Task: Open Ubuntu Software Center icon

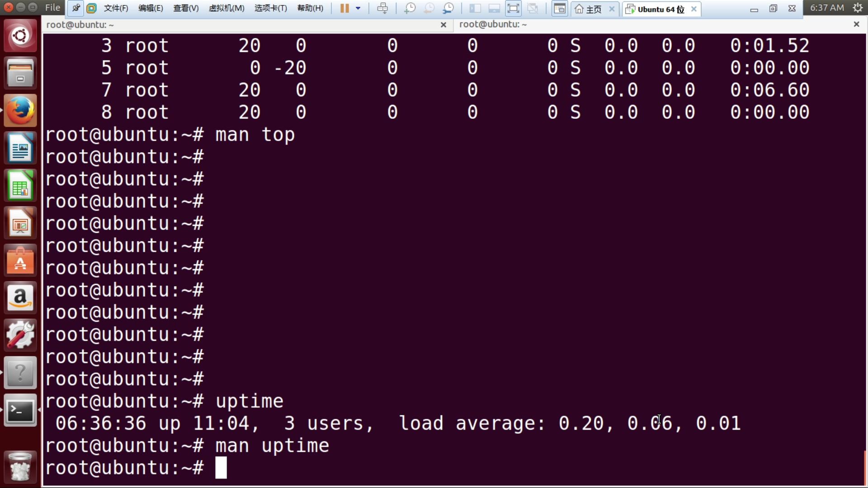Action: coord(20,261)
